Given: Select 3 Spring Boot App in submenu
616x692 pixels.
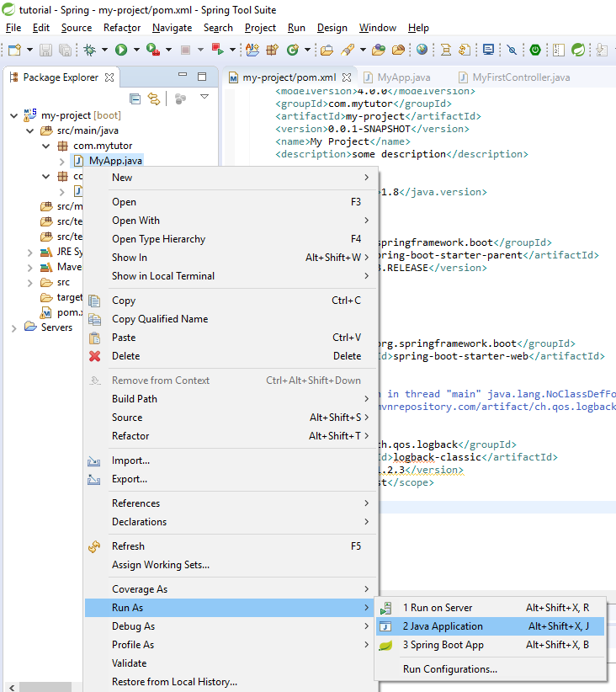Looking at the screenshot, I should (490, 645).
